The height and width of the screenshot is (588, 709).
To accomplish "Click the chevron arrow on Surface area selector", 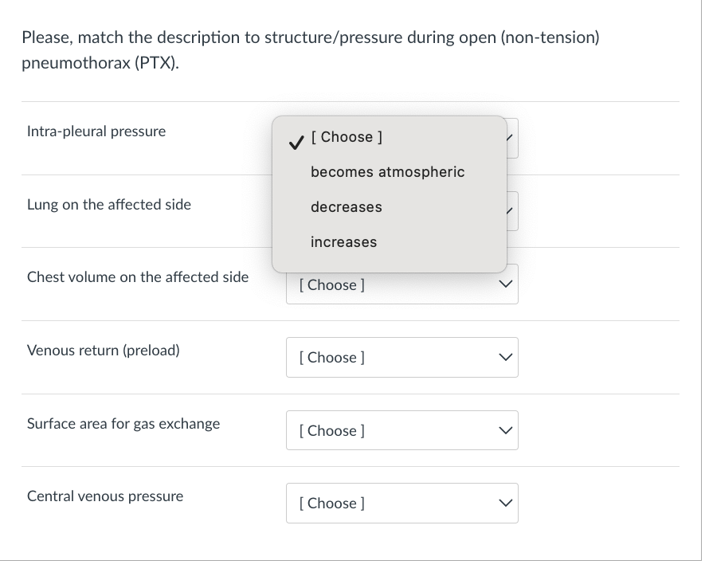I will coord(505,430).
